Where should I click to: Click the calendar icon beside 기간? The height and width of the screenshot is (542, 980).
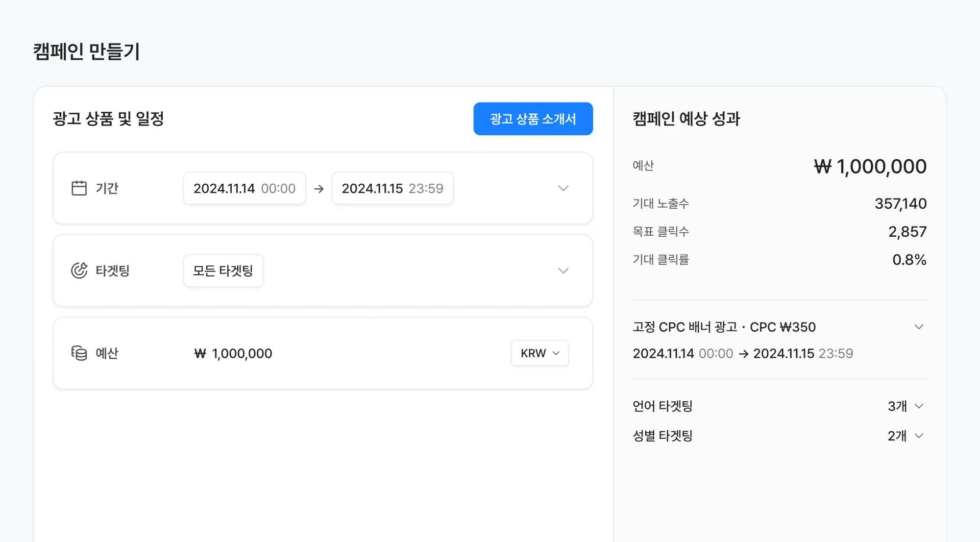(79, 188)
